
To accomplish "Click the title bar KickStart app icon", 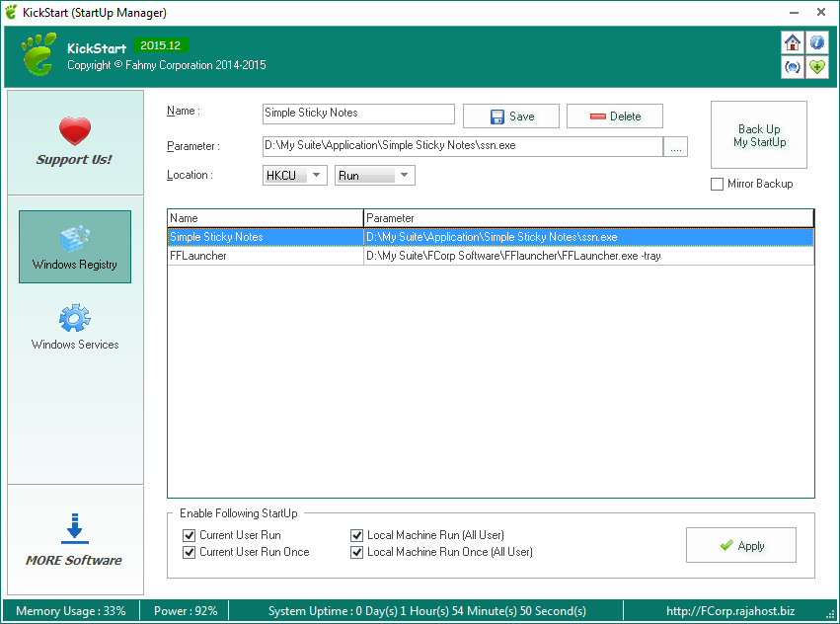I will pyautogui.click(x=11, y=12).
